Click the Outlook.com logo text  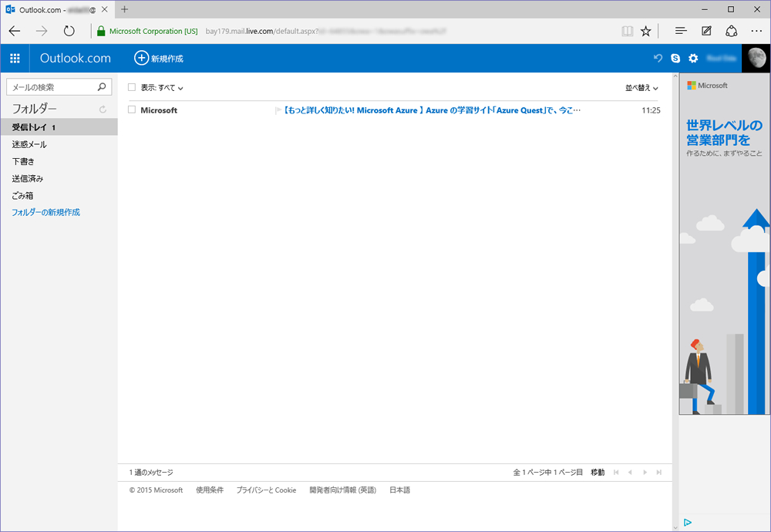[76, 58]
